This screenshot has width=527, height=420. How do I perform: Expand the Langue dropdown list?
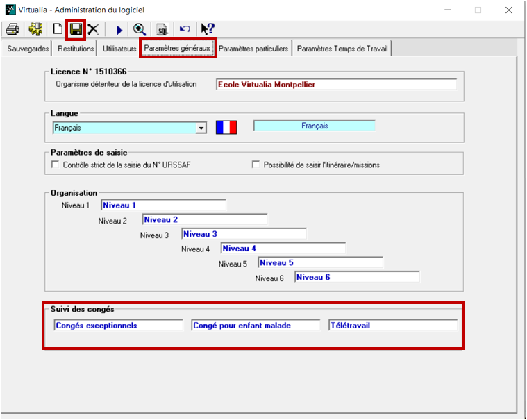(201, 128)
